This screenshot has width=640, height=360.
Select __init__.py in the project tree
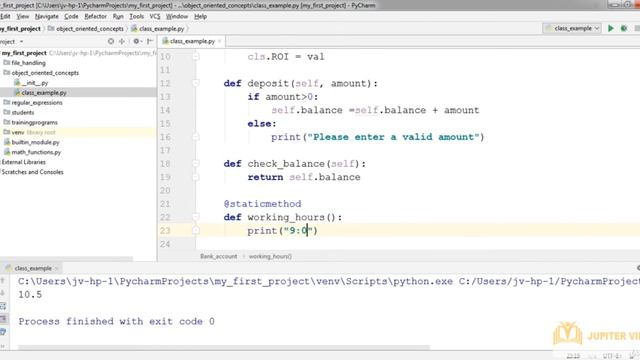point(34,83)
